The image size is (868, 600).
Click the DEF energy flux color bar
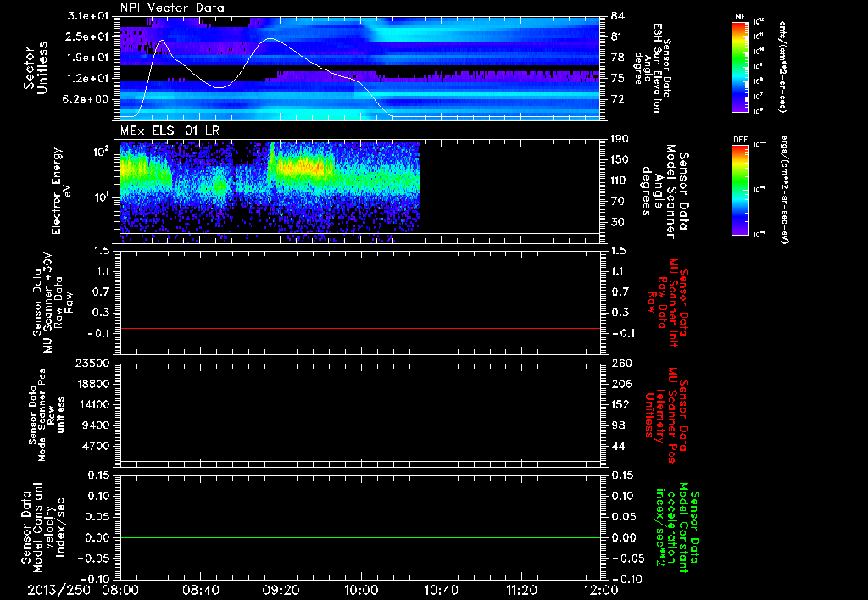click(x=740, y=189)
